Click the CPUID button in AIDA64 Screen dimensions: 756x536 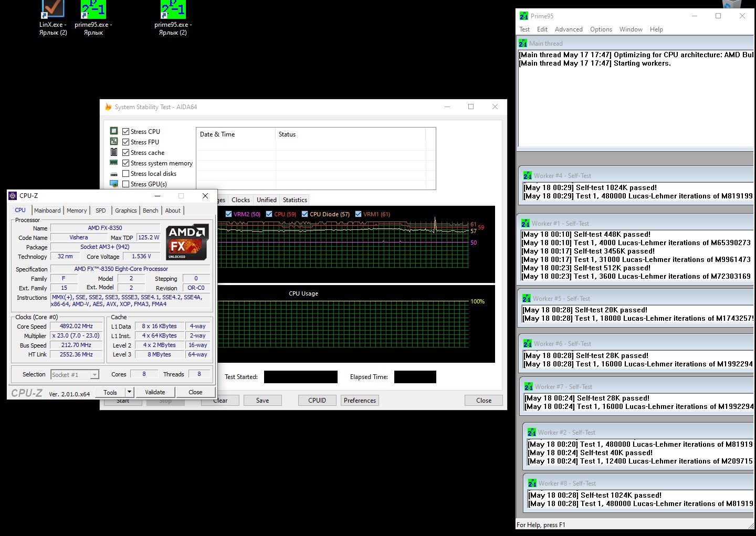click(x=317, y=401)
